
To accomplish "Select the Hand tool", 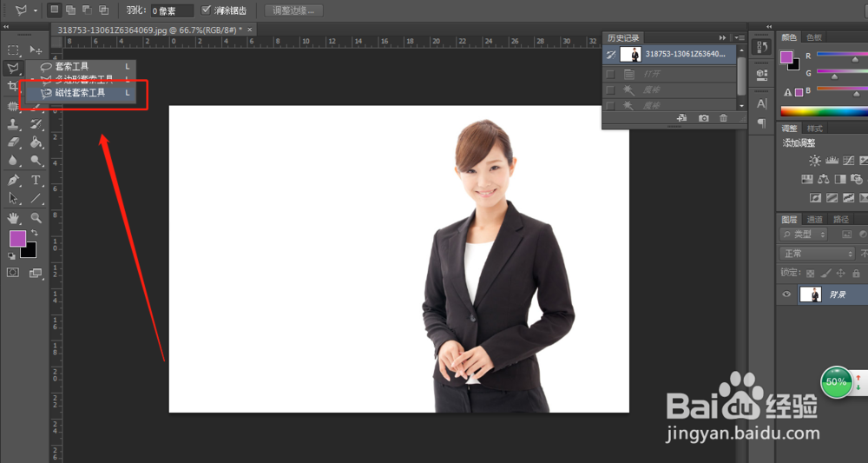I will (x=13, y=218).
